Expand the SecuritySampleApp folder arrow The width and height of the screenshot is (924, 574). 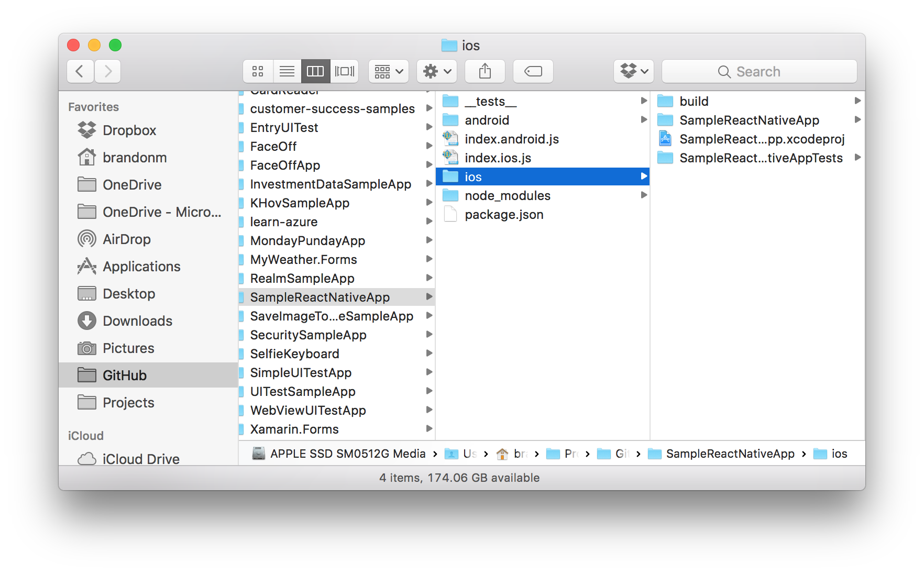pos(429,335)
